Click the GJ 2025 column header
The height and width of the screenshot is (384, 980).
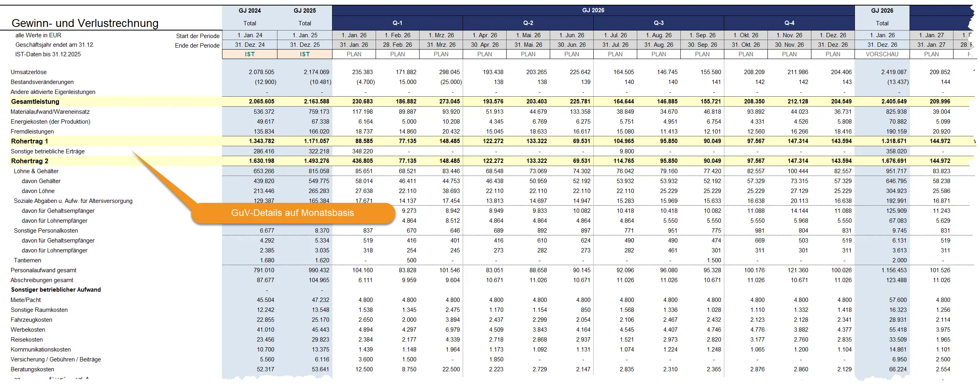[x=304, y=11]
